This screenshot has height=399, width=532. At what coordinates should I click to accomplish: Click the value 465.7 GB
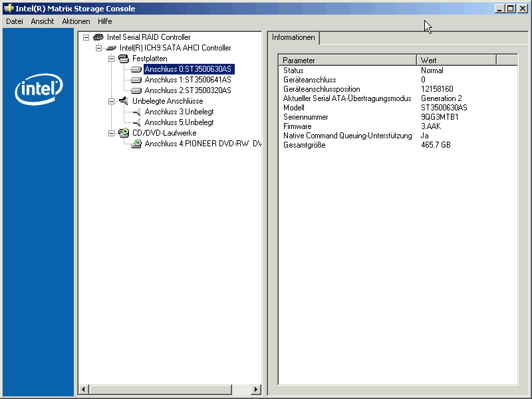pos(436,145)
